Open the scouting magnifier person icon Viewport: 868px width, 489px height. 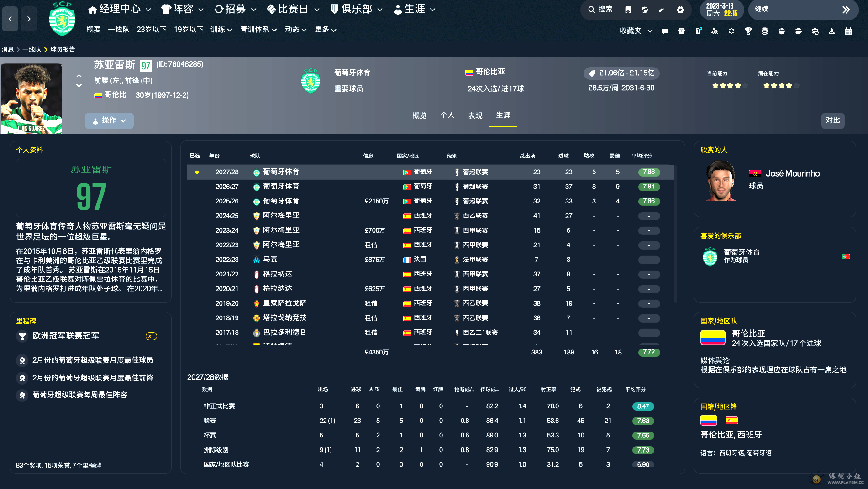tap(715, 31)
